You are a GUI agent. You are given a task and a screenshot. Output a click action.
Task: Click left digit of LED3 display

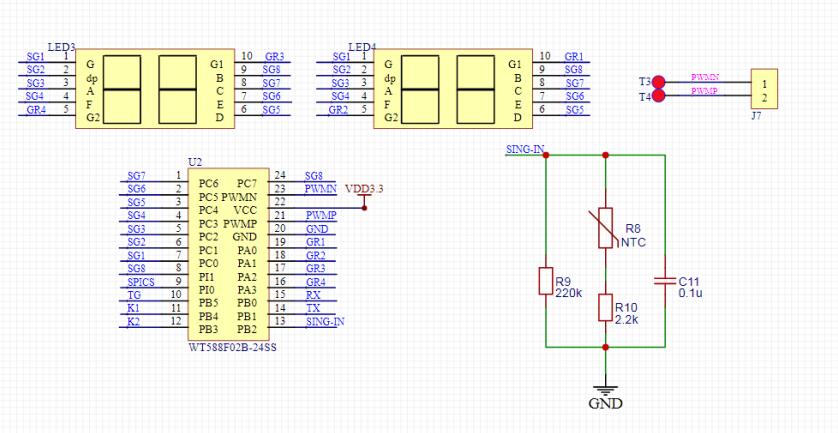click(121, 90)
